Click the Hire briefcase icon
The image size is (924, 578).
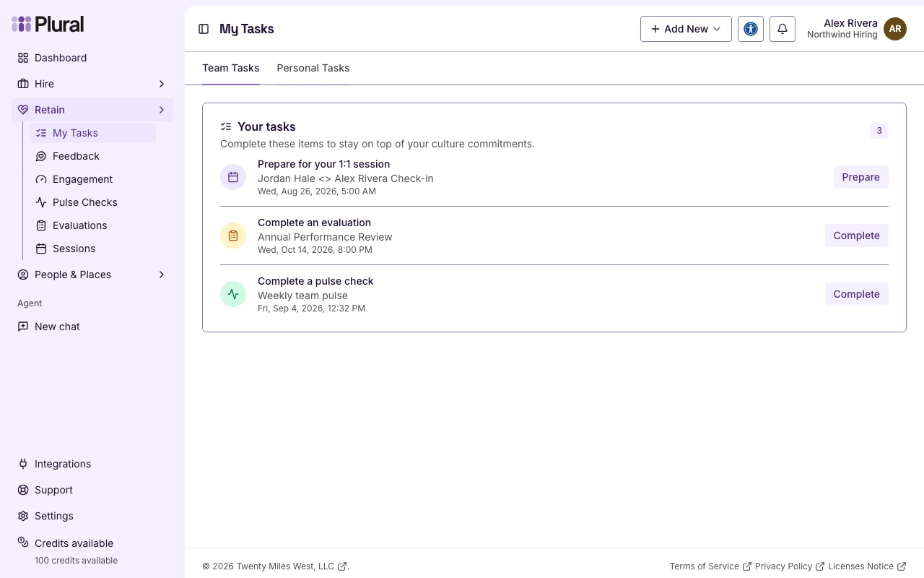[23, 84]
